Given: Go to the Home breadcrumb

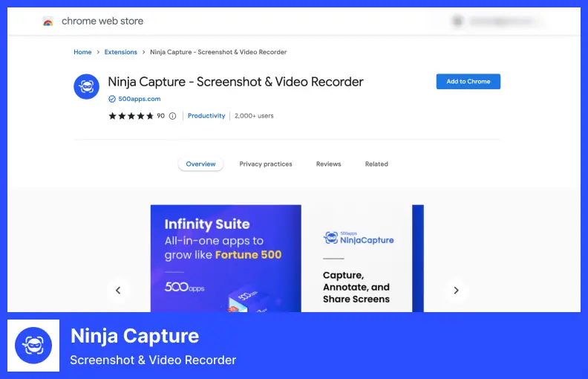Looking at the screenshot, I should [82, 52].
